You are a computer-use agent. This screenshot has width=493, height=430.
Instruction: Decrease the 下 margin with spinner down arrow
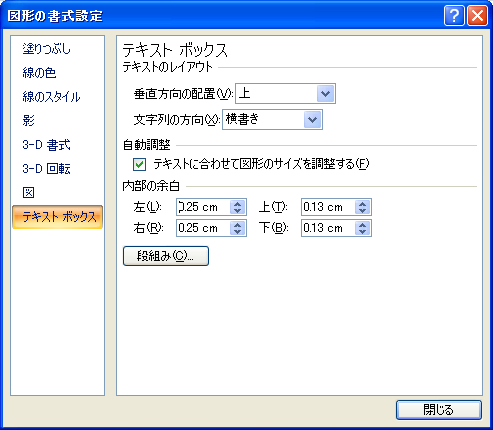(362, 232)
